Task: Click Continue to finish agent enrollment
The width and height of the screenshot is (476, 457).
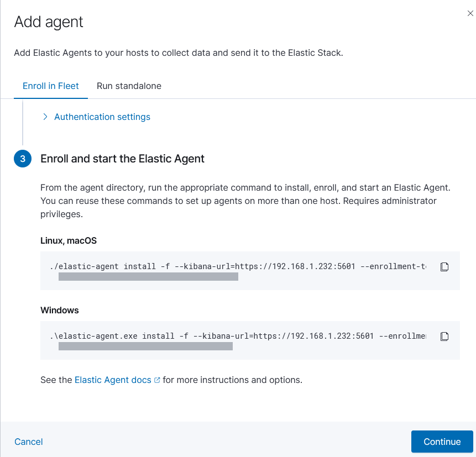Action: coord(442,442)
